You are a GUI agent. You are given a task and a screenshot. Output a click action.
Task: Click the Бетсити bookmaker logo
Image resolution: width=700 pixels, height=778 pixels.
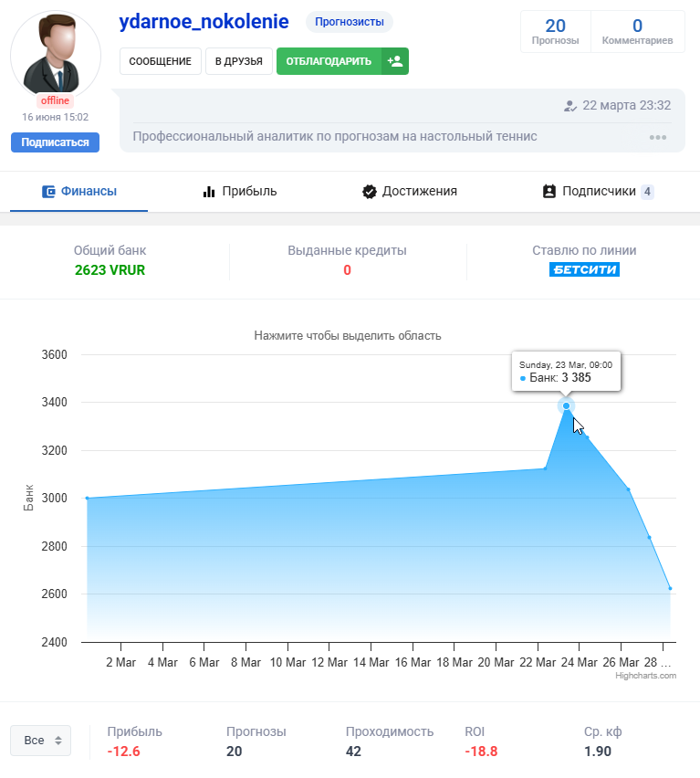(x=584, y=270)
